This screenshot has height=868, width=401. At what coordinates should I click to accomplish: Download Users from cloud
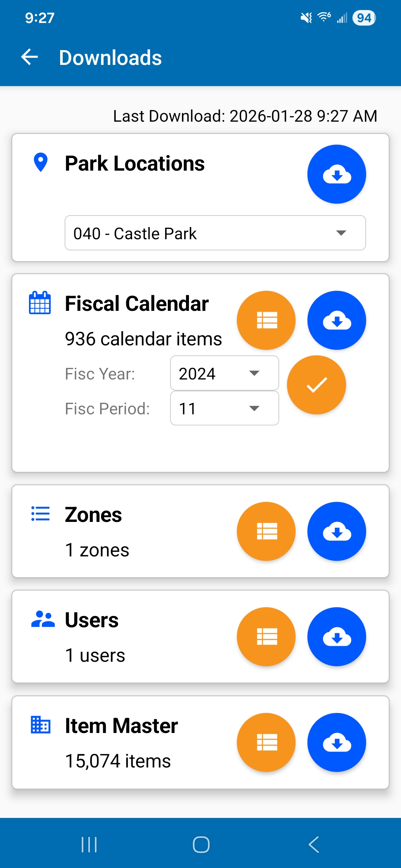click(336, 637)
